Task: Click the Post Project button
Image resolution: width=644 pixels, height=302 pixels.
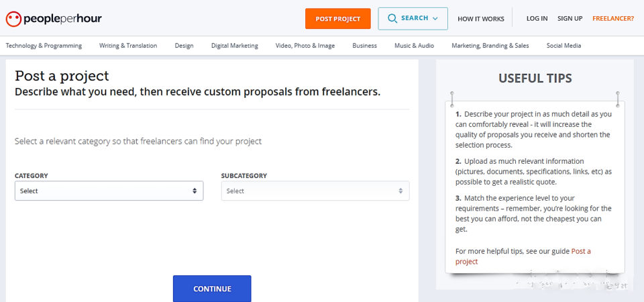Action: coord(338,19)
